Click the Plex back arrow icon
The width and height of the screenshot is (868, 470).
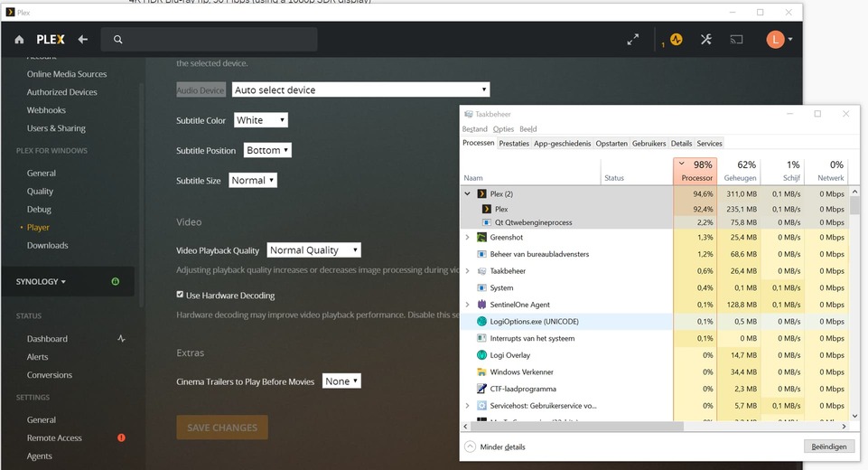[x=82, y=40]
